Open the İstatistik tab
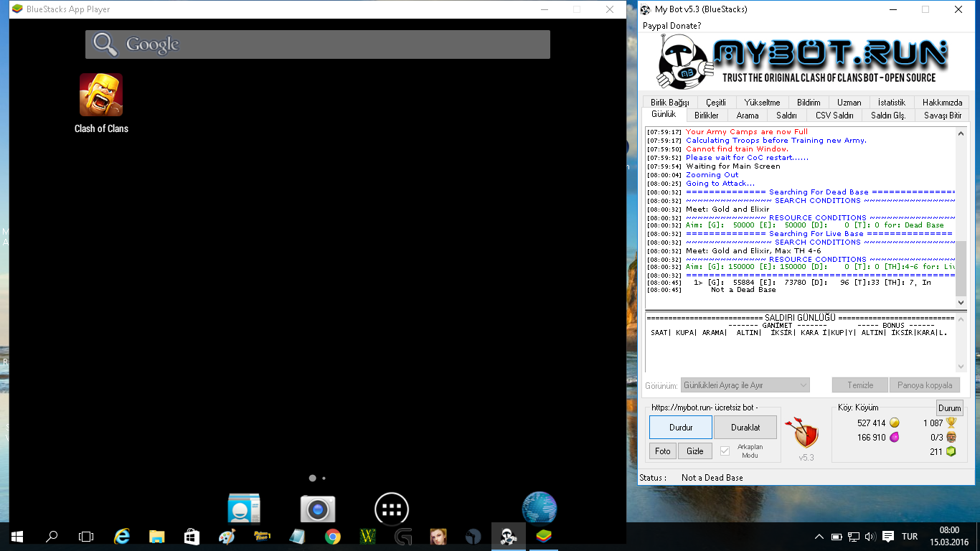 [892, 103]
